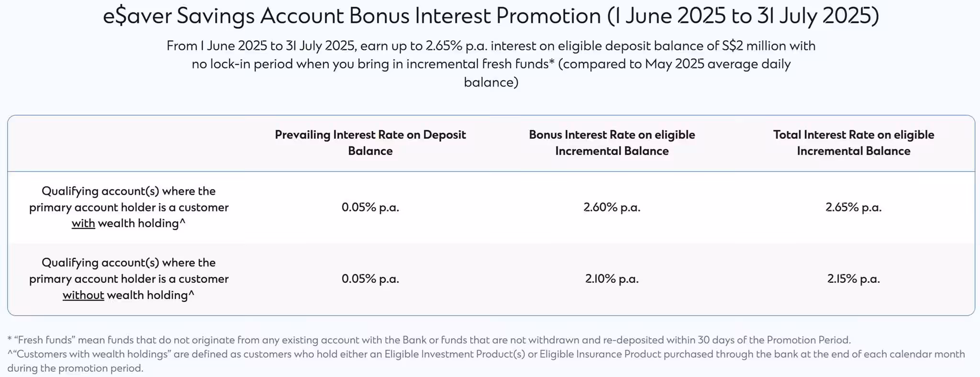The image size is (980, 377).
Task: Click 0.05% p.a. in the without-wealth-holding row
Action: (x=370, y=279)
